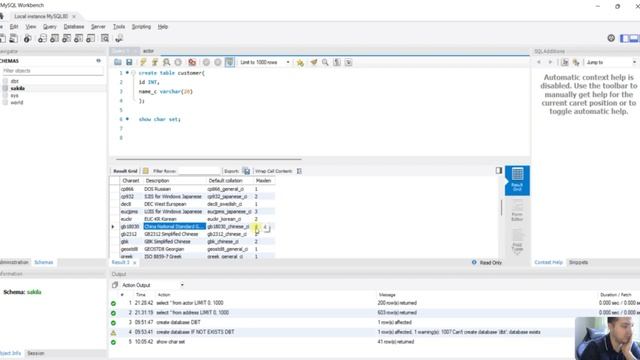
Task: Open the Query menu
Action: (49, 27)
